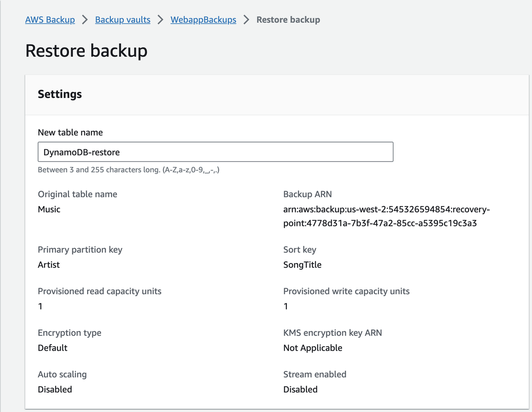This screenshot has width=532, height=412.
Task: Click the Stream enabled label
Action: tap(315, 374)
